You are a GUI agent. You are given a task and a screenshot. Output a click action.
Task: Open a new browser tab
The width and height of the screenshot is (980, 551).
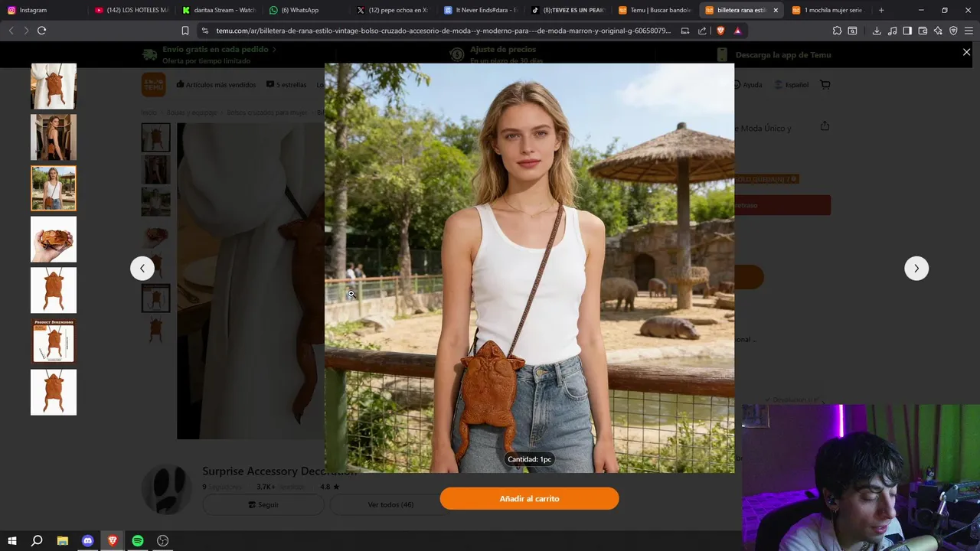pyautogui.click(x=881, y=10)
